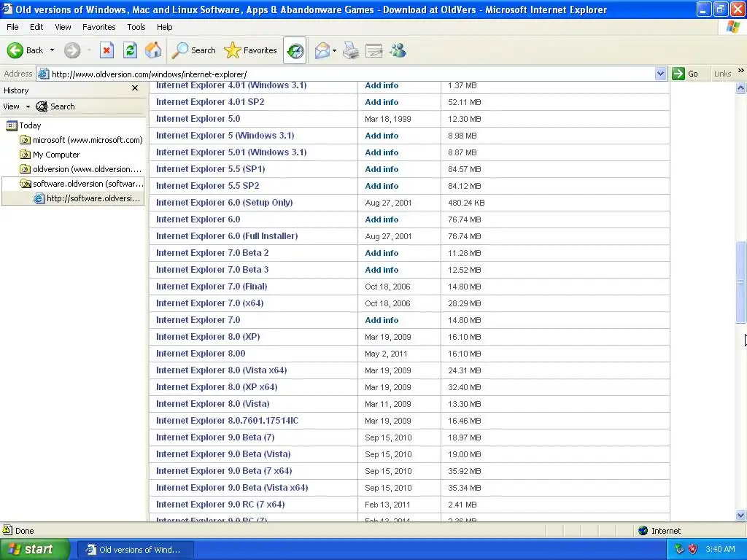The width and height of the screenshot is (747, 560).
Task: Open Internet Explorer 5.0 download link
Action: (198, 119)
